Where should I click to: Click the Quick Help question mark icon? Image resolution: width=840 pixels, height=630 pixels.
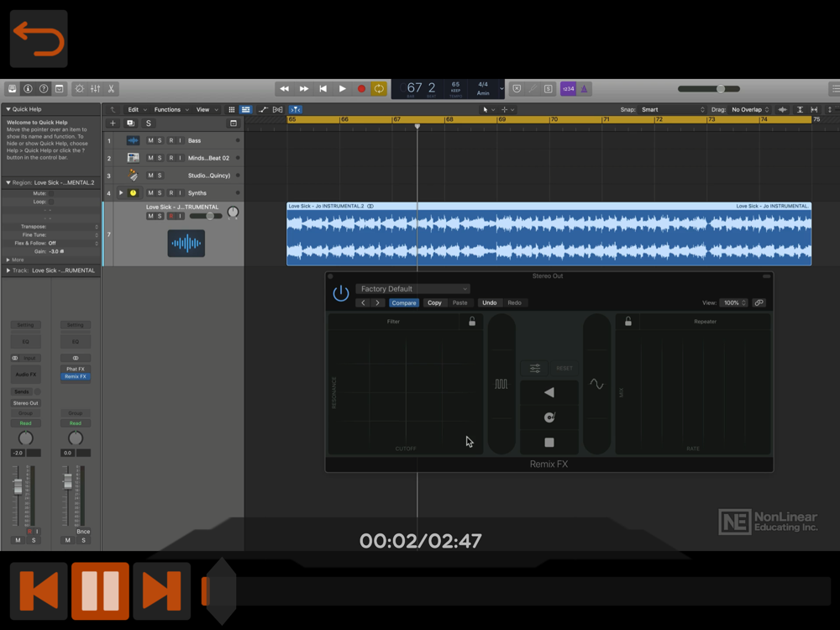[44, 88]
